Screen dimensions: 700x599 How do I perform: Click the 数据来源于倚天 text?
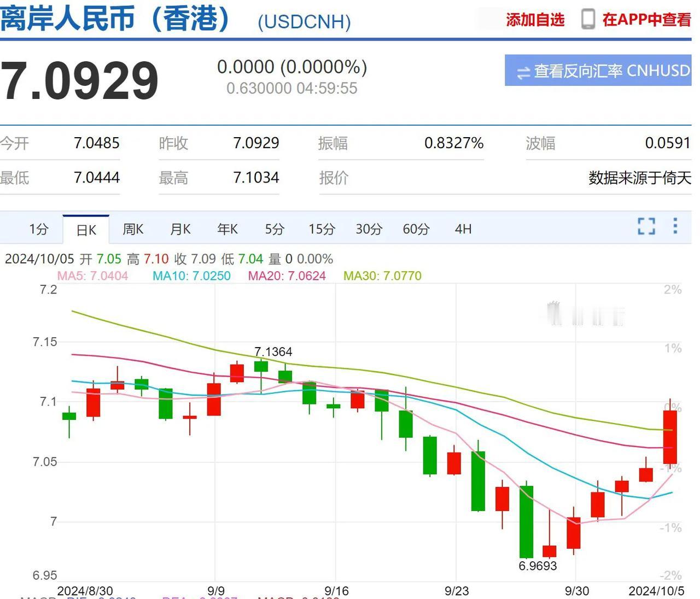[x=640, y=178]
